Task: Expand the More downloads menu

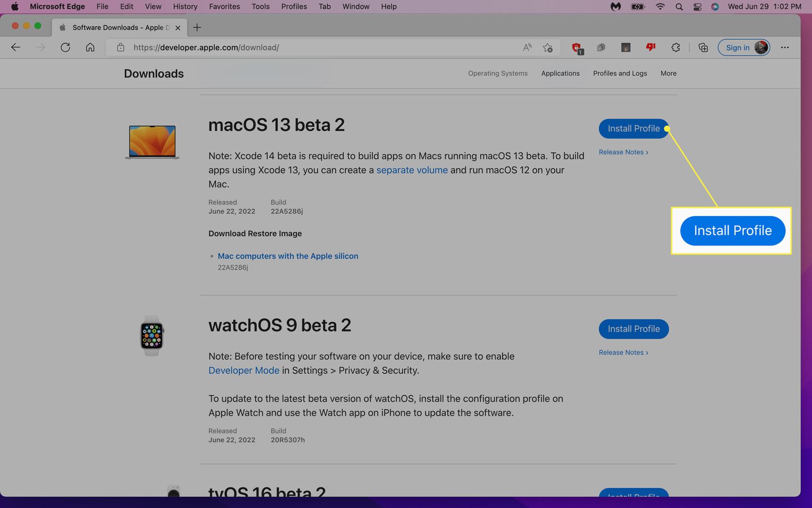Action: (669, 74)
